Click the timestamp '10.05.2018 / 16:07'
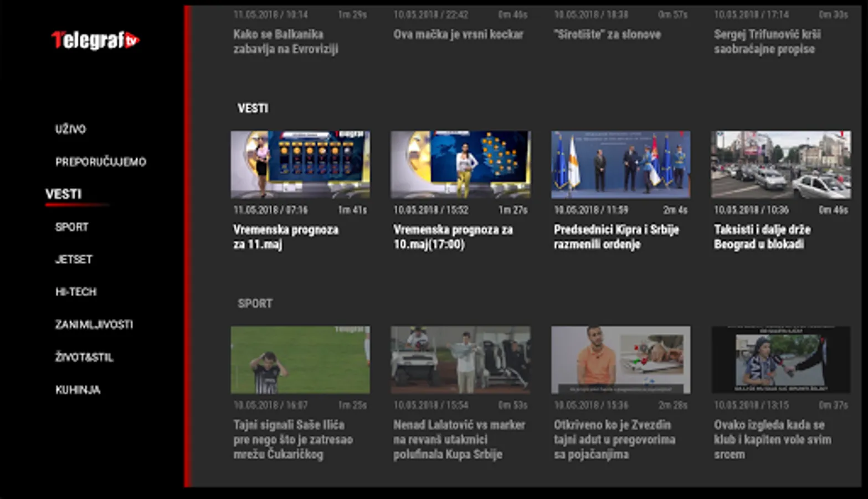868x499 pixels. click(x=270, y=405)
